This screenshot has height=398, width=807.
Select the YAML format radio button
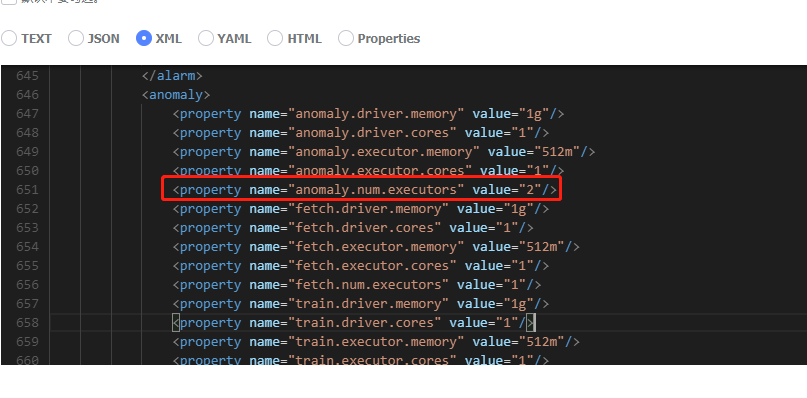(206, 38)
